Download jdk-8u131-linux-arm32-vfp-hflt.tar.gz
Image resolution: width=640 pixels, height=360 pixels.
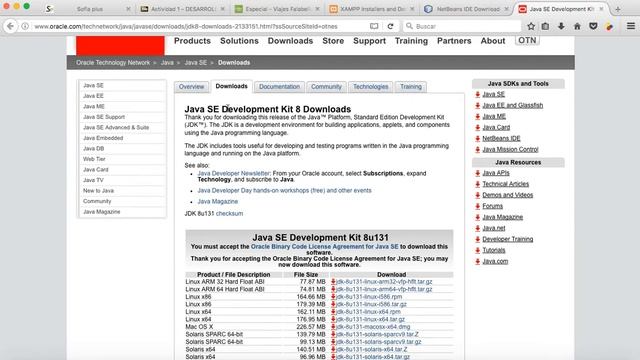(384, 282)
